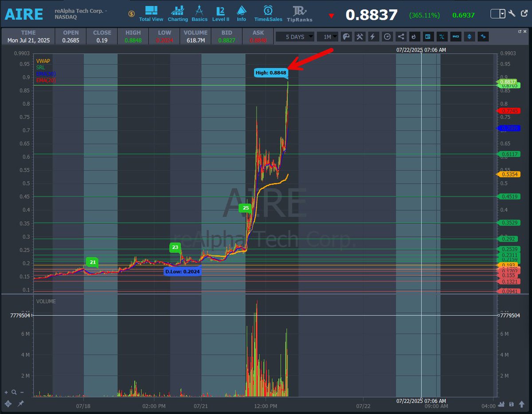Open the Total View panel

point(151,13)
